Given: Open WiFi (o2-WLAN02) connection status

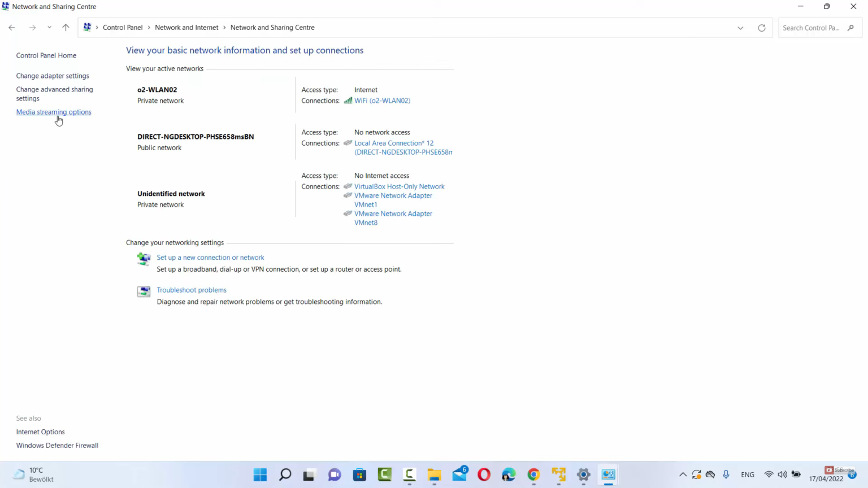Looking at the screenshot, I should pyautogui.click(x=382, y=101).
